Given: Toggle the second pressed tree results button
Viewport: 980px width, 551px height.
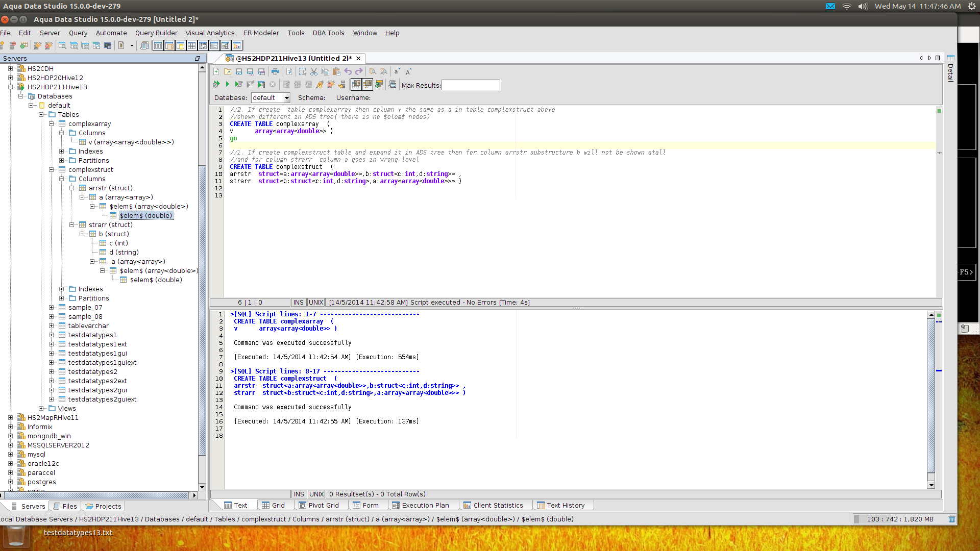Looking at the screenshot, I should point(367,84).
